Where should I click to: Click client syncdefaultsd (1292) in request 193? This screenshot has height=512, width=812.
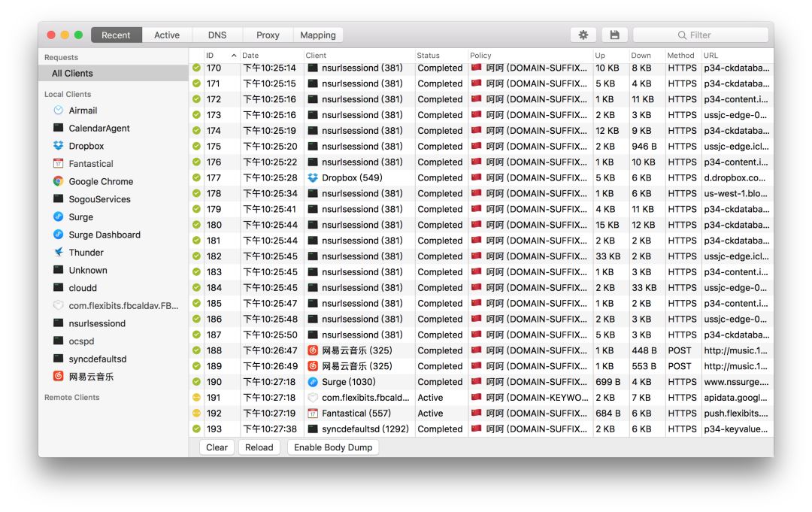(x=365, y=429)
